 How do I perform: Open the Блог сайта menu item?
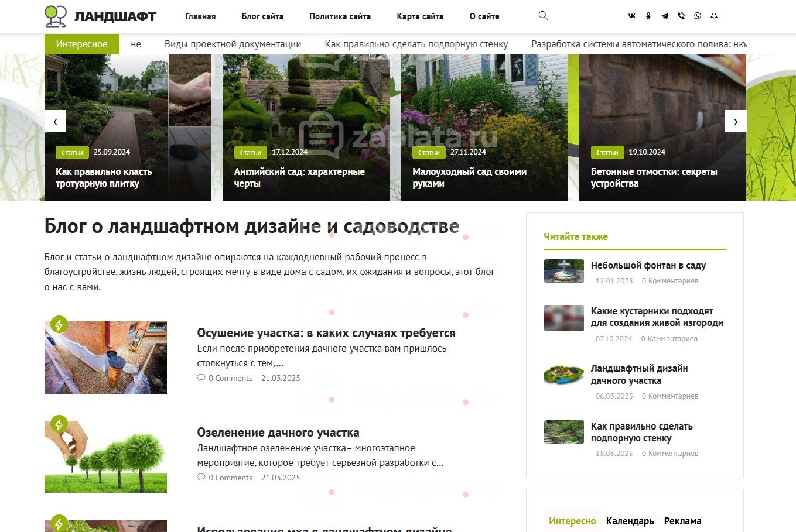click(x=262, y=16)
